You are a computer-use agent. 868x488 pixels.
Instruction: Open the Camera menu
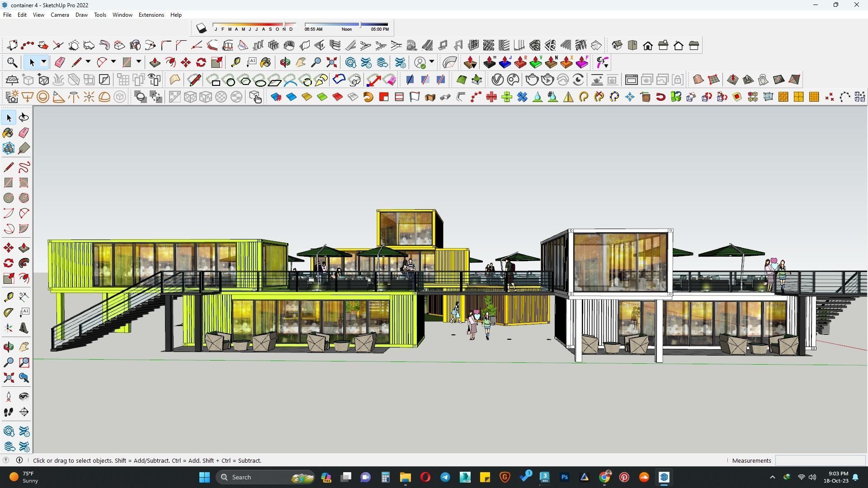(60, 15)
